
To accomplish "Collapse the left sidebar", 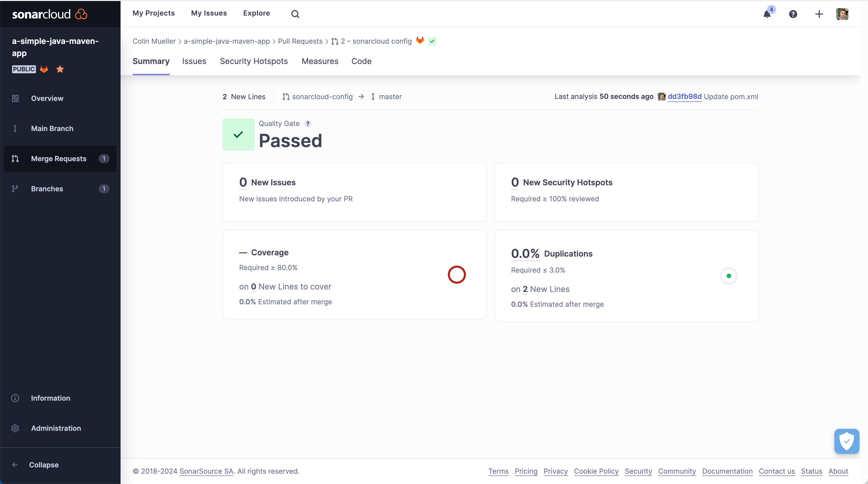I will [15, 464].
